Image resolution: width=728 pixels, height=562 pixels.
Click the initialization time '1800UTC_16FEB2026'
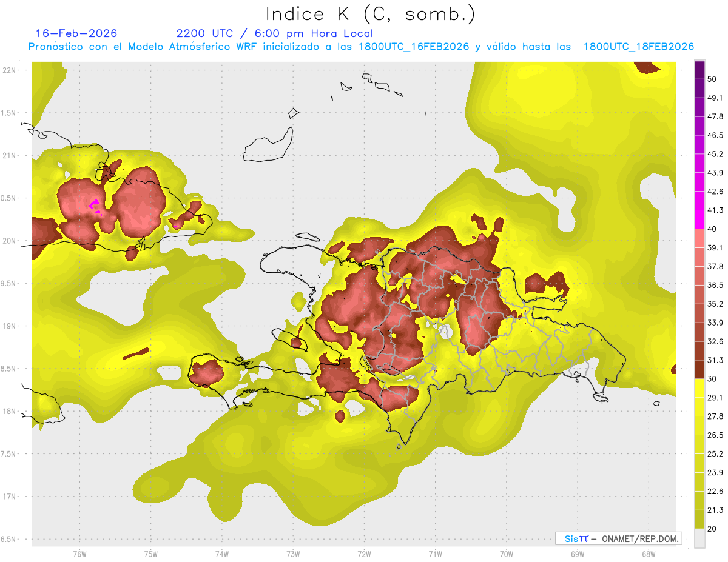coord(414,47)
